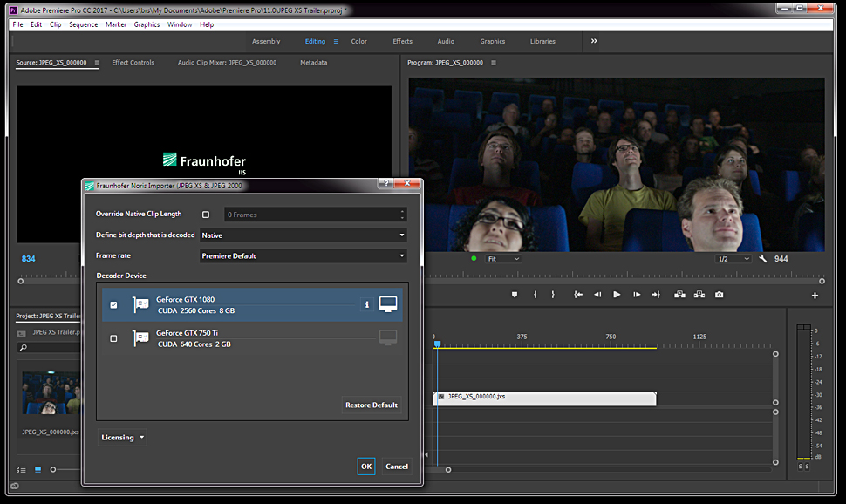Click the Export Frame camera icon
The height and width of the screenshot is (504, 846).
click(x=719, y=295)
